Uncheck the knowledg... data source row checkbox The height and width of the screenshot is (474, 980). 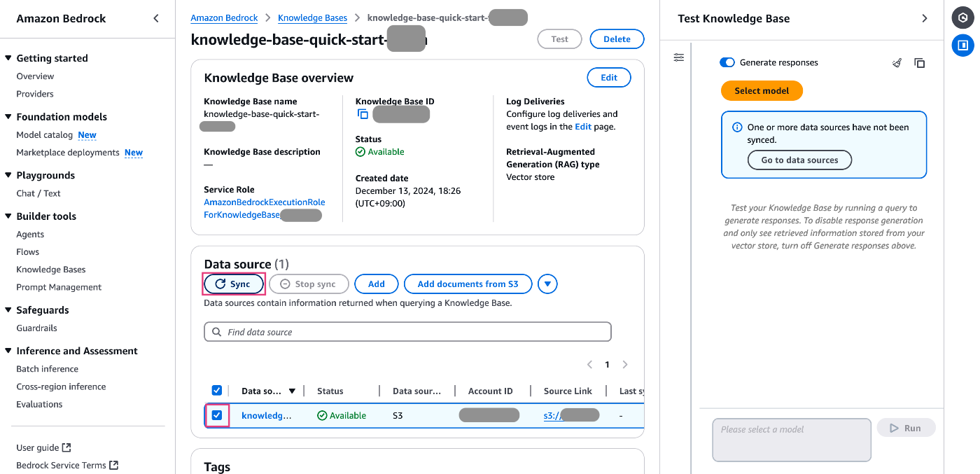pos(217,415)
